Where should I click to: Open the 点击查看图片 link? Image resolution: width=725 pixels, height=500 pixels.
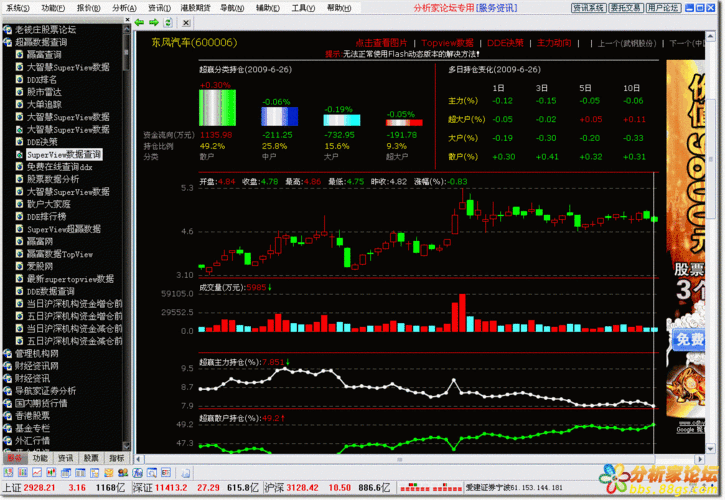point(381,43)
